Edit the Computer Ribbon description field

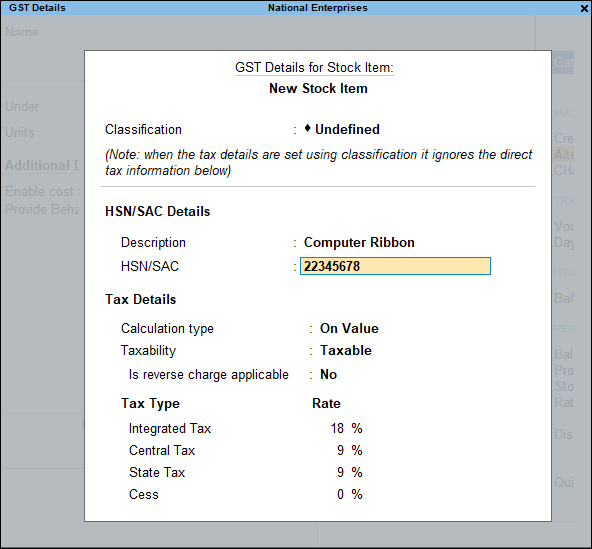click(359, 242)
